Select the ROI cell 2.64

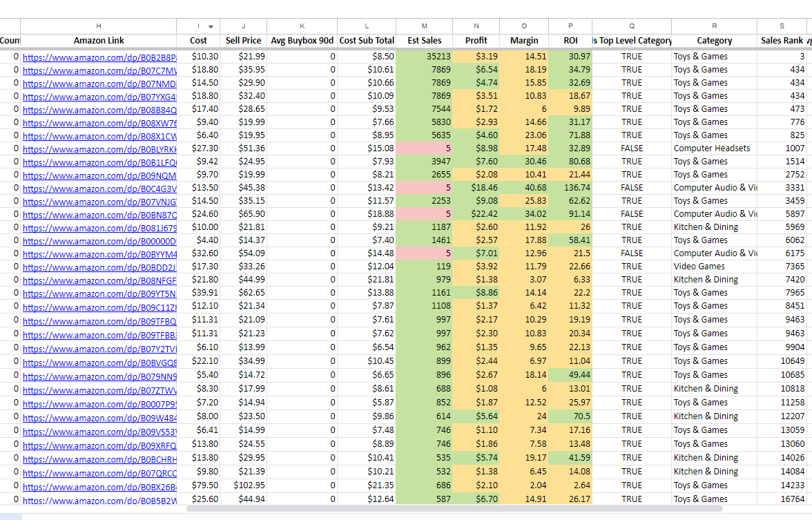(570, 485)
